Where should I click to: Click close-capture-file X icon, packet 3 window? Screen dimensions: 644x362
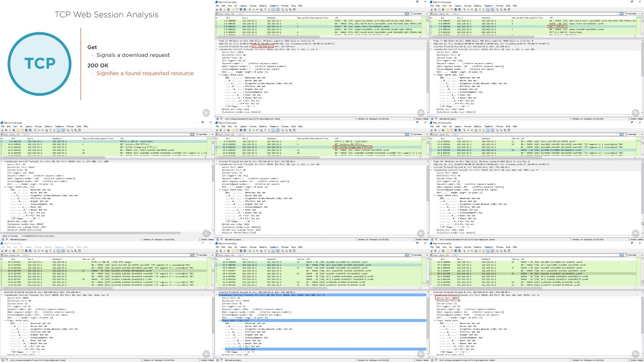[241, 9]
